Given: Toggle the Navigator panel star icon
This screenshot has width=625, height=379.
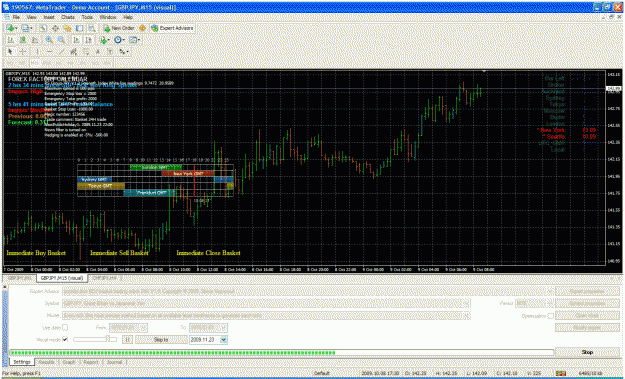Looking at the screenshot, I should pos(67,28).
